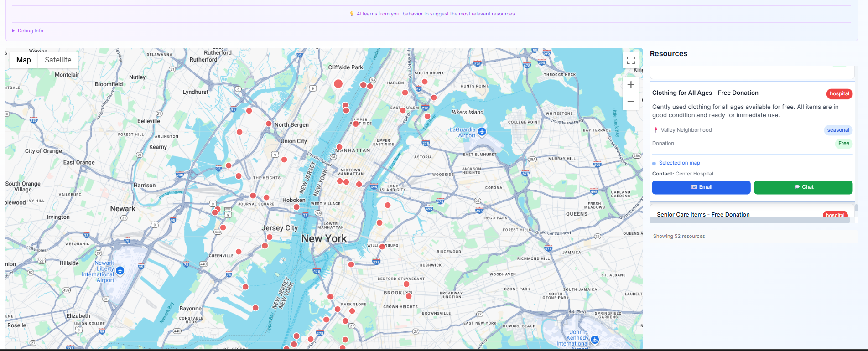Click the Astoria neighborhood label
Image resolution: width=868 pixels, height=351 pixels.
[423, 157]
